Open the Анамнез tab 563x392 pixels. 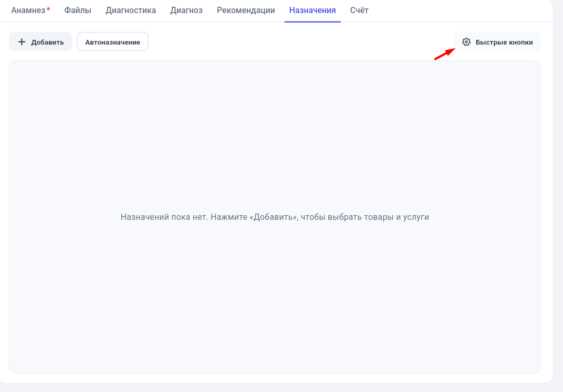[30, 10]
